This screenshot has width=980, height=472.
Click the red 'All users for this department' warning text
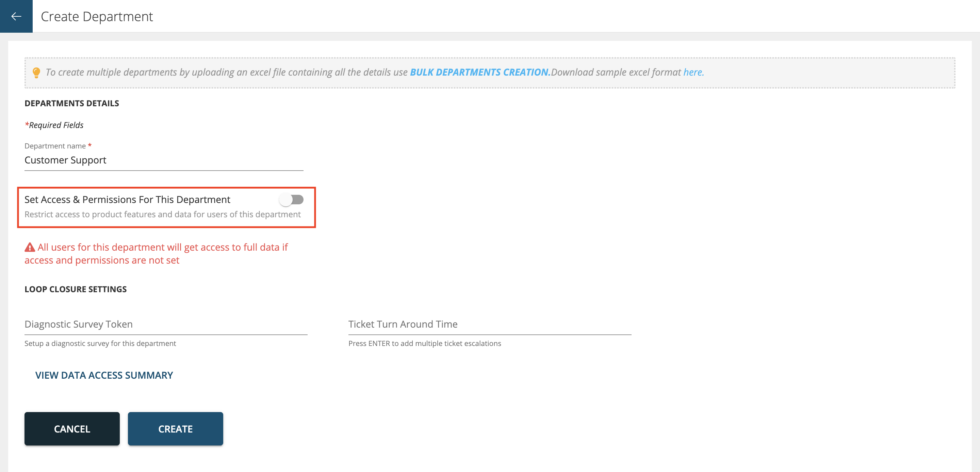(x=157, y=253)
